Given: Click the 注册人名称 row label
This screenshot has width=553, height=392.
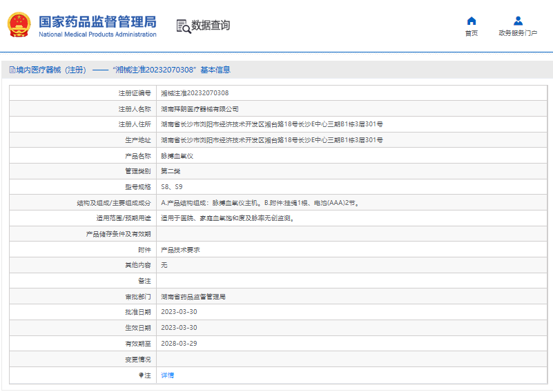Looking at the screenshot, I should pos(135,109).
